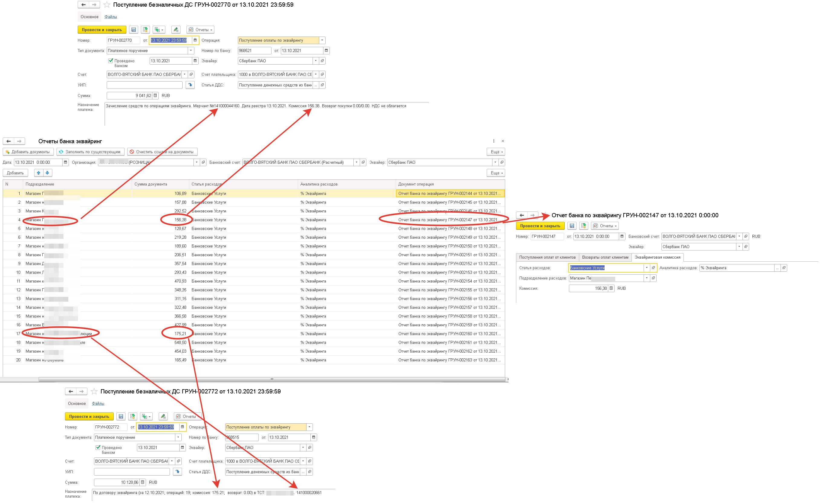
Task: Open the calculator in the Комиссия 156,38 field
Action: click(611, 289)
